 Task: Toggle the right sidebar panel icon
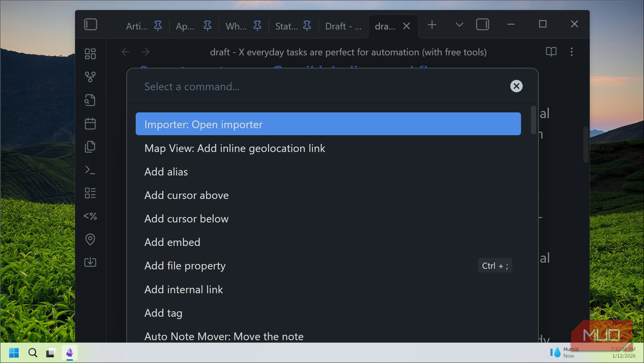(482, 24)
